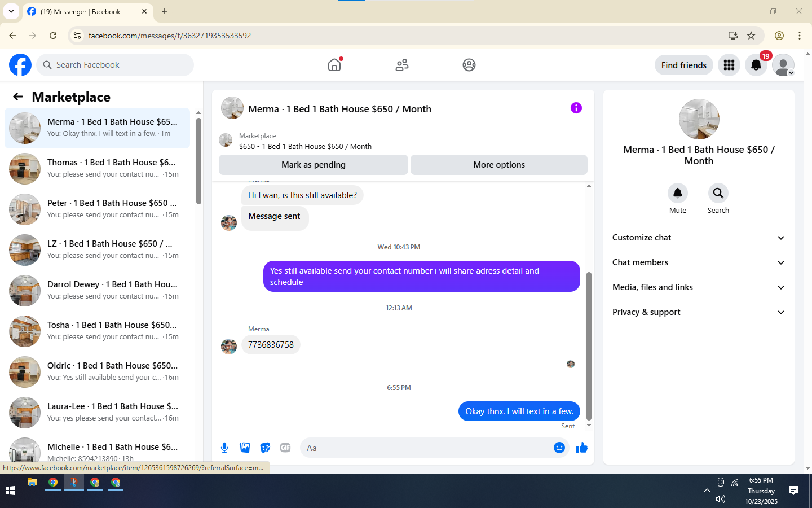This screenshot has width=812, height=508.
Task: Open the Chrome tab search dropdown
Action: tap(11, 11)
